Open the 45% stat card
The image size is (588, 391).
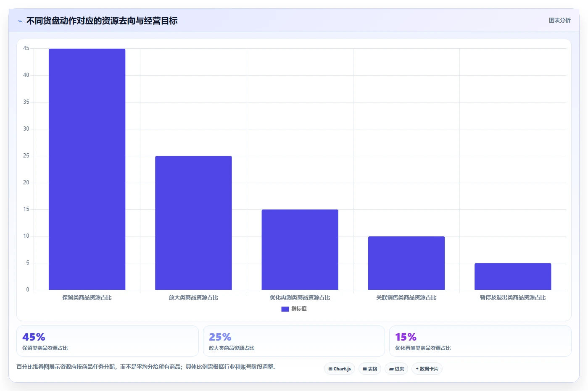pyautogui.click(x=108, y=341)
